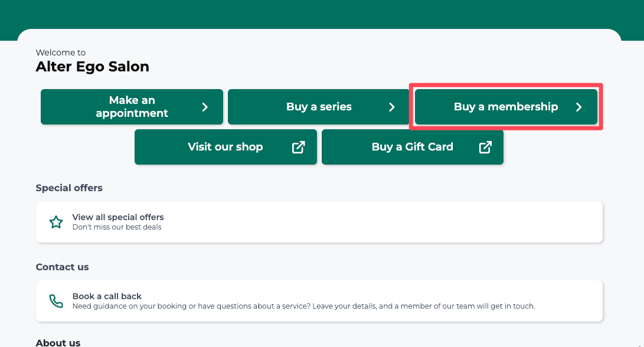
Task: Click the phone icon beside call back
Action: pos(56,301)
